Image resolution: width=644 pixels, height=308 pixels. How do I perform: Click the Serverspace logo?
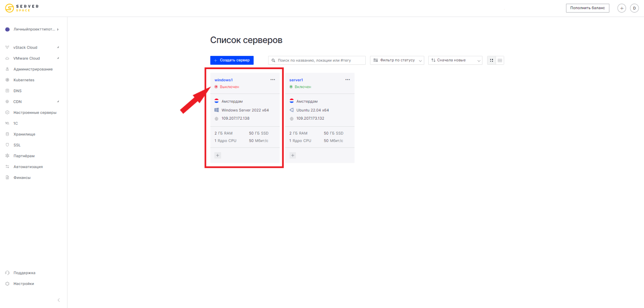[22, 8]
